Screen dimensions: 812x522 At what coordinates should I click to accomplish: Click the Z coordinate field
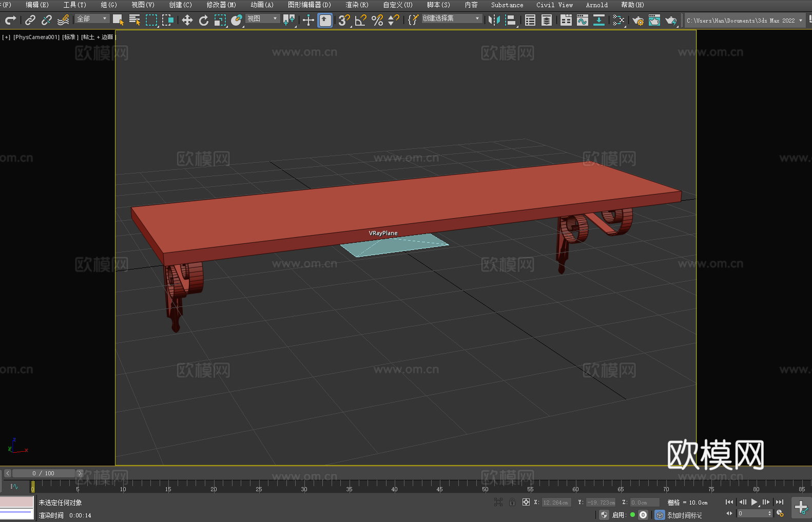tap(644, 502)
